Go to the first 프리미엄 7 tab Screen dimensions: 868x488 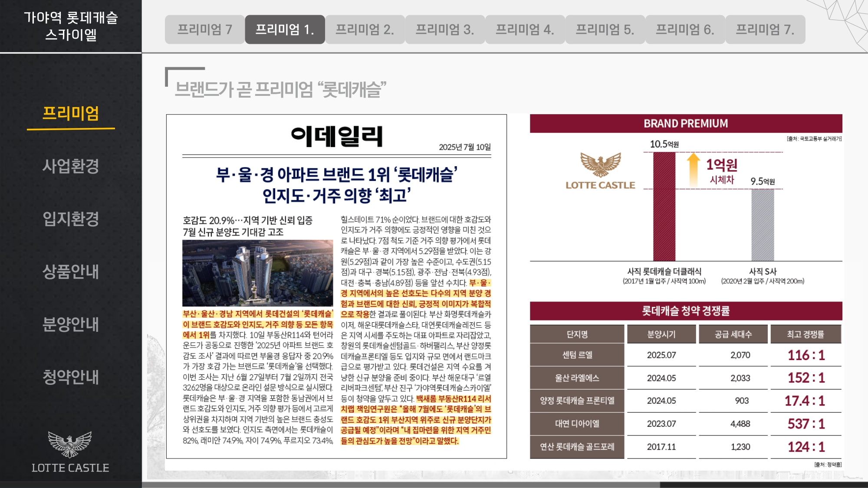point(204,29)
